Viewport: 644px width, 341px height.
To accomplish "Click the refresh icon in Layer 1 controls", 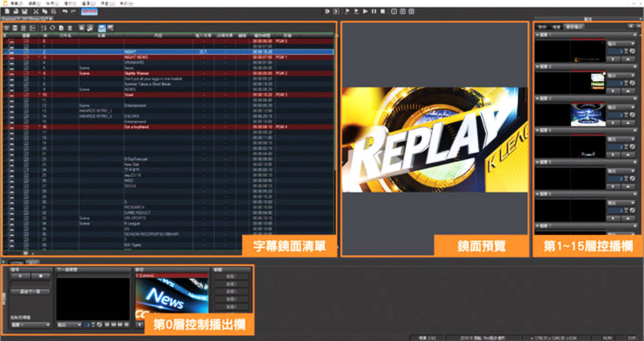I will (632, 52).
